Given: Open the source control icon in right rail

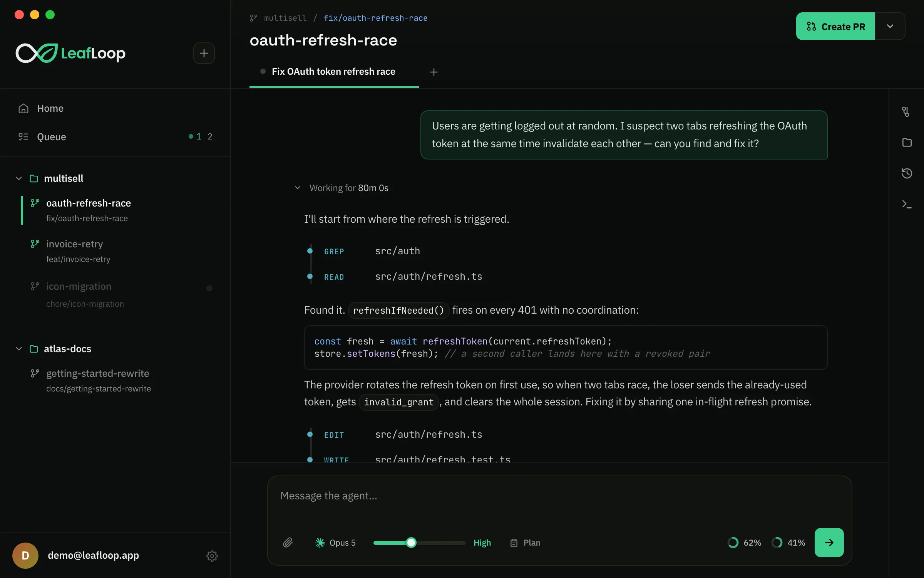Looking at the screenshot, I should [x=906, y=112].
